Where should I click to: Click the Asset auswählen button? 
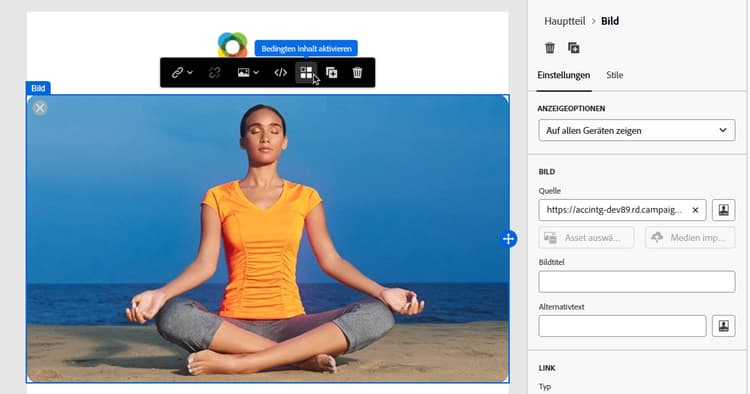(586, 238)
